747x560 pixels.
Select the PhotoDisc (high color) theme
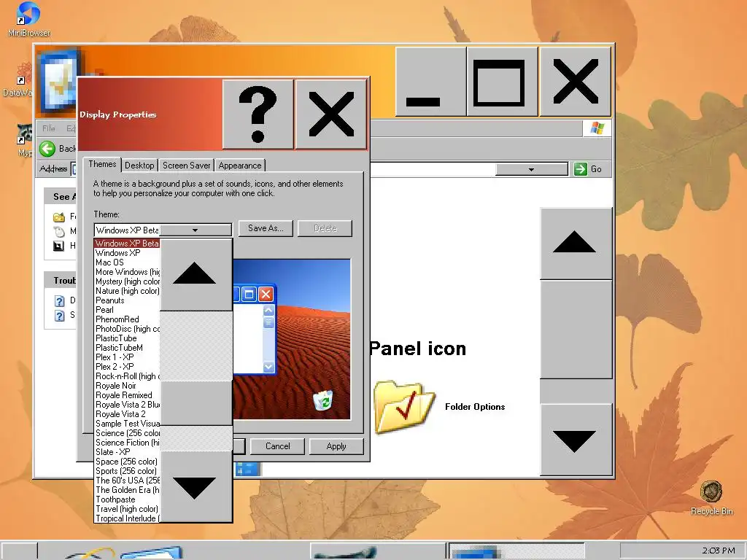[x=127, y=329]
